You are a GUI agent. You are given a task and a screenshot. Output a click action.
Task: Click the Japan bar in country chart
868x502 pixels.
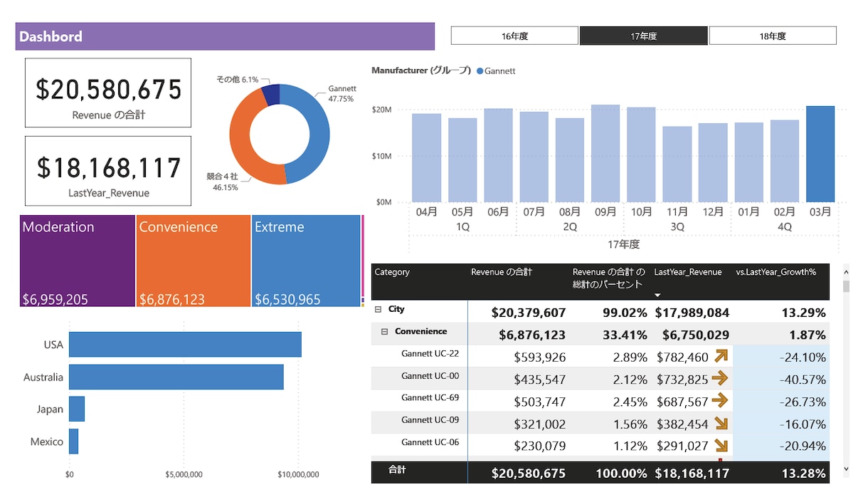click(77, 409)
